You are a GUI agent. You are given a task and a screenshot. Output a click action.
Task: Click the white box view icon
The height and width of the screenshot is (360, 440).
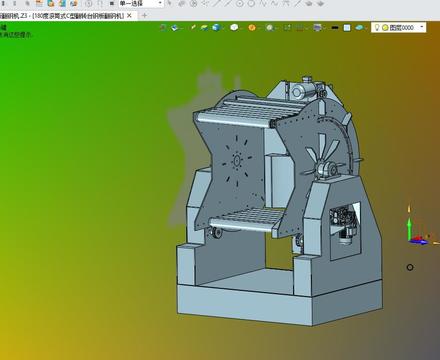[234, 27]
